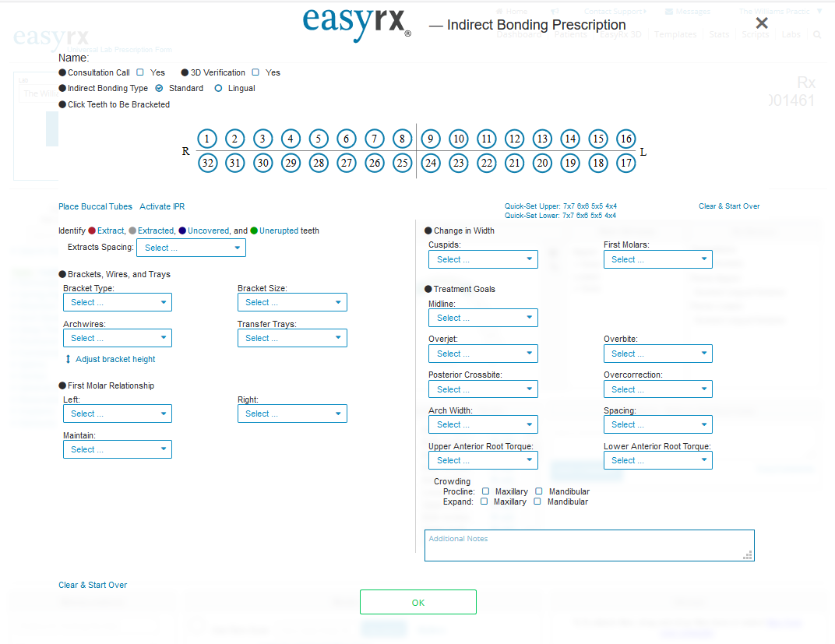Choose the gray Extracted marker
Image resolution: width=835 pixels, height=644 pixels.
coord(132,231)
